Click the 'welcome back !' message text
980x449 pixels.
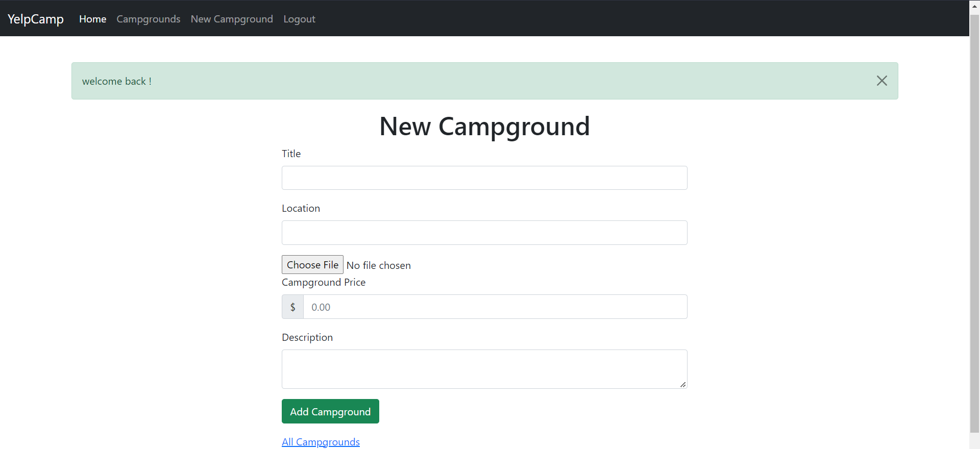117,81
